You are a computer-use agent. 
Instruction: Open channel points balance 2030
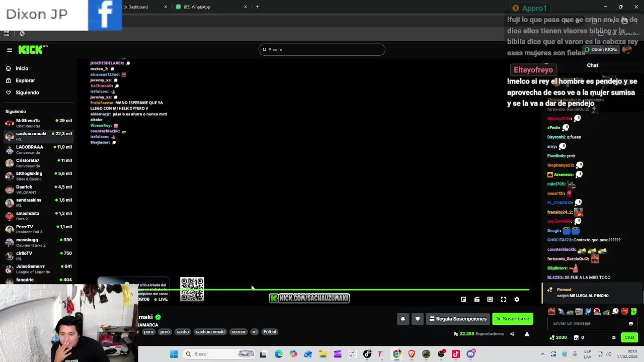pyautogui.click(x=558, y=338)
